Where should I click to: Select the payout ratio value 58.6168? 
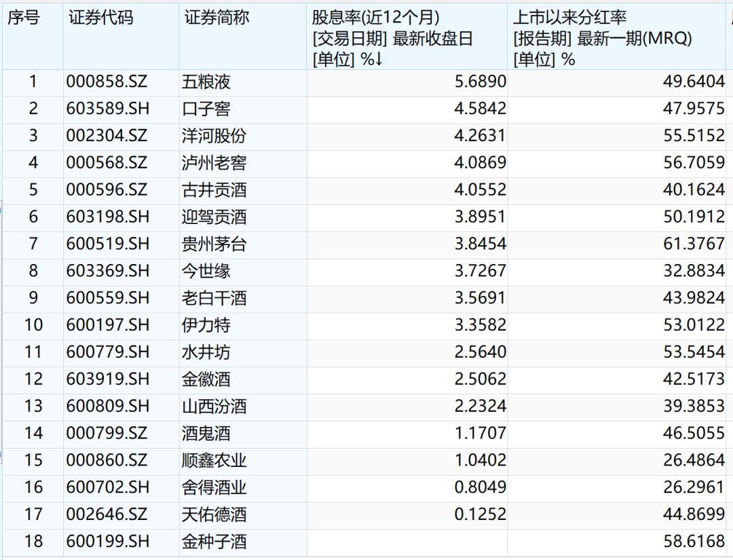tap(694, 541)
